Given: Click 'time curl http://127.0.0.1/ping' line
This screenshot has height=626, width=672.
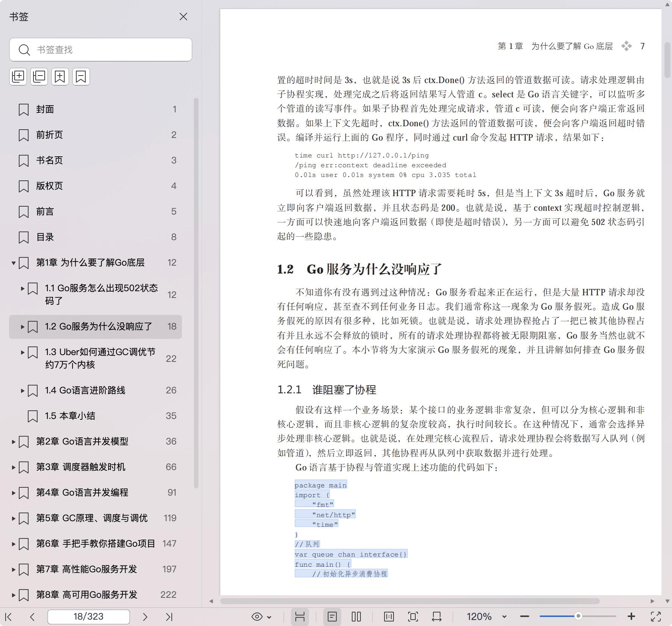Looking at the screenshot, I should point(362,155).
